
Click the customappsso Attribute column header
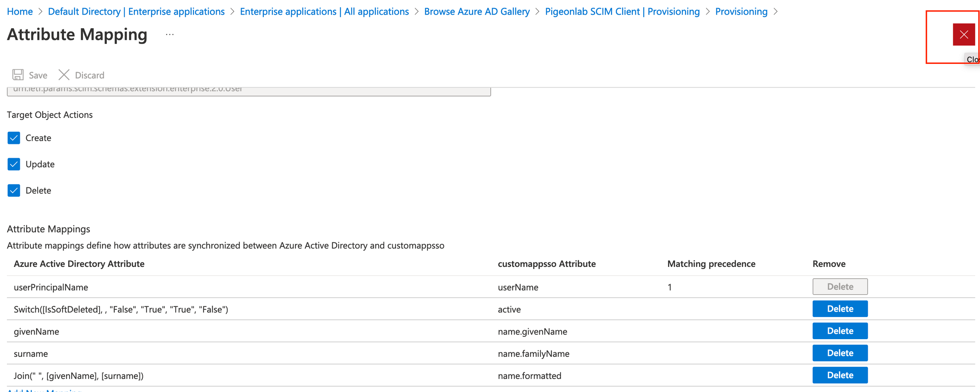[547, 264]
